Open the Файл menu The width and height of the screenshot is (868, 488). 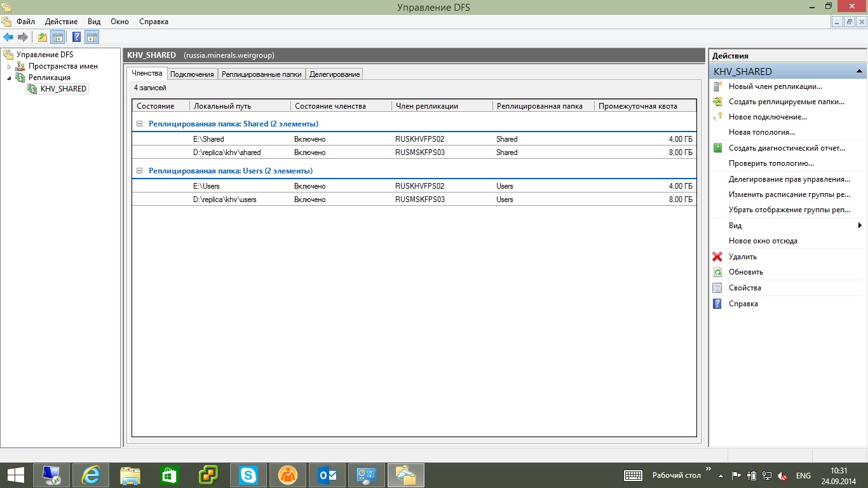coord(25,22)
